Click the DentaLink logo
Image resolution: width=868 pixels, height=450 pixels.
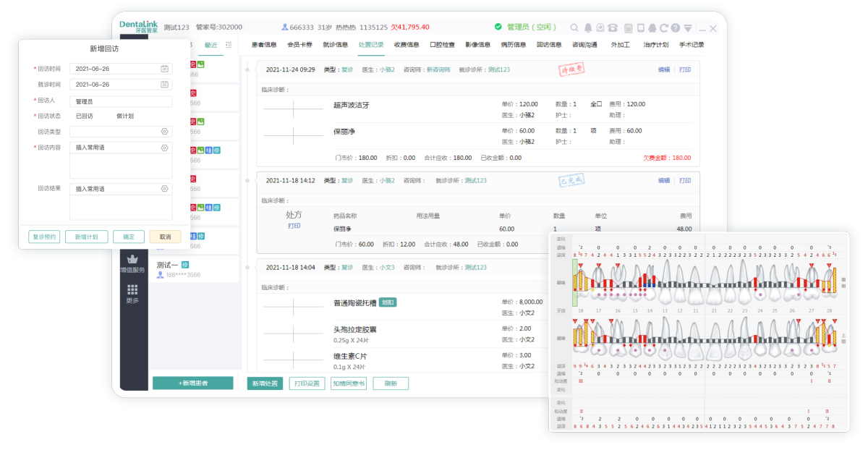tap(138, 27)
